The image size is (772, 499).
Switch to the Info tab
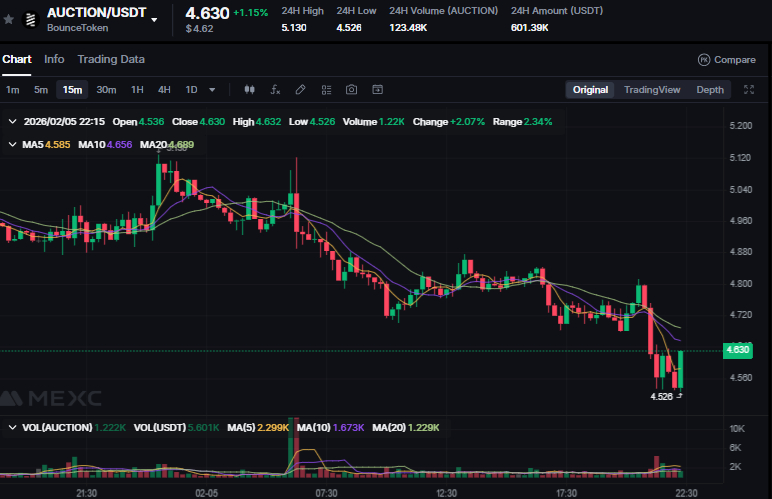point(54,60)
